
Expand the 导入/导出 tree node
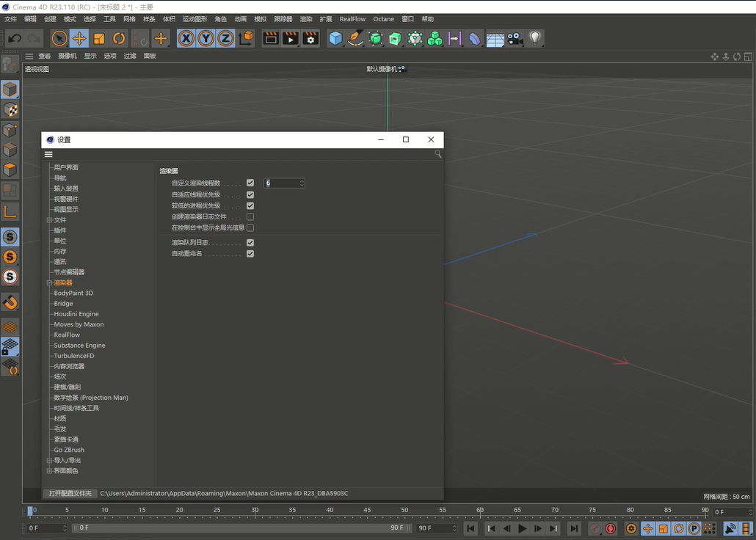tap(49, 461)
